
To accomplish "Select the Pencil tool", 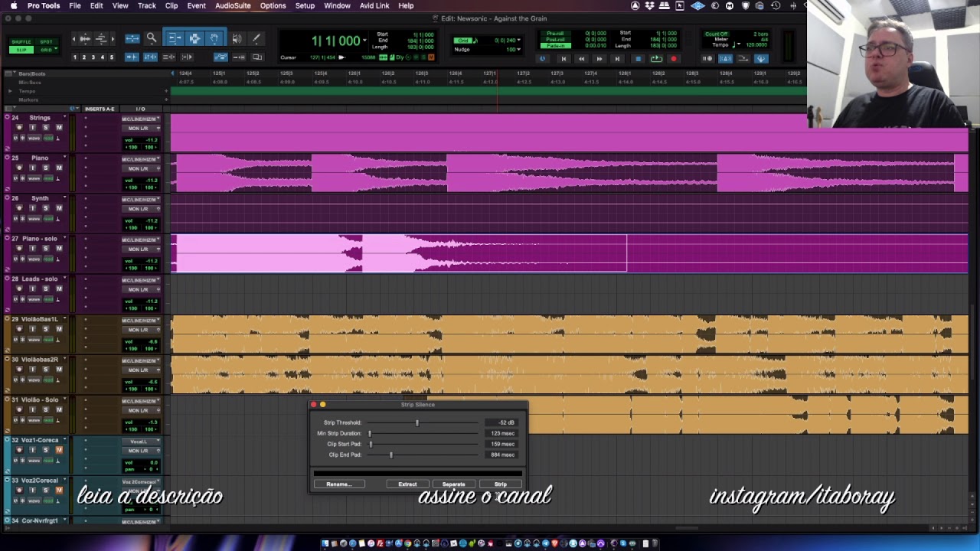I will [x=256, y=38].
